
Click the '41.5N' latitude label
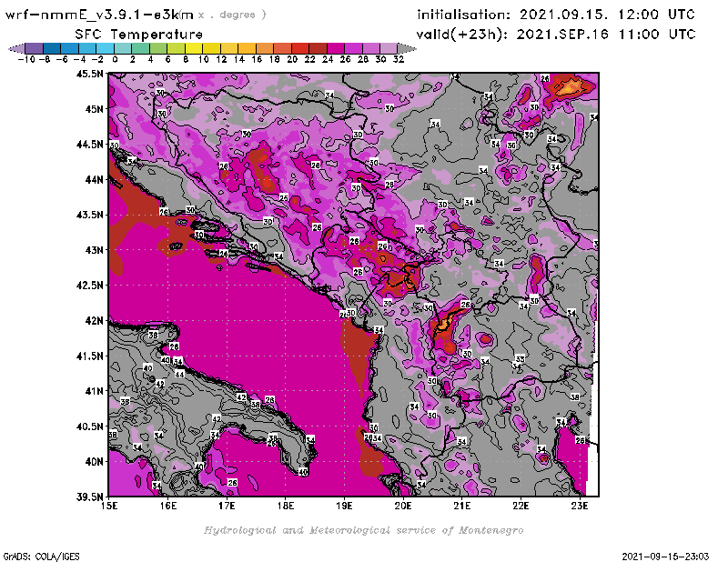click(89, 356)
